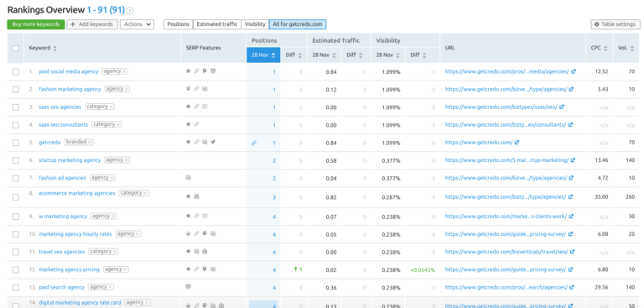The width and height of the screenshot is (644, 308).
Task: Sort table by Keyword column arrows
Action: pos(55,48)
